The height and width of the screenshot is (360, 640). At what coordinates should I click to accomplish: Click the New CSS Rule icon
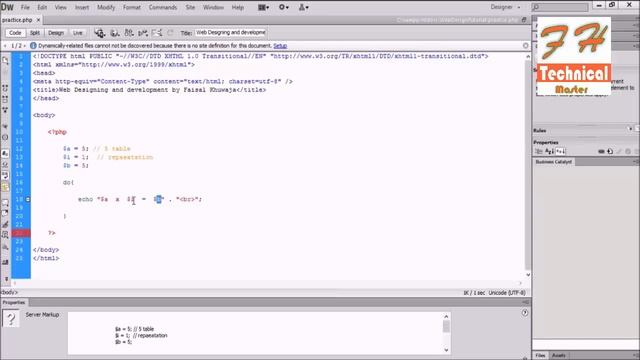pos(610,151)
